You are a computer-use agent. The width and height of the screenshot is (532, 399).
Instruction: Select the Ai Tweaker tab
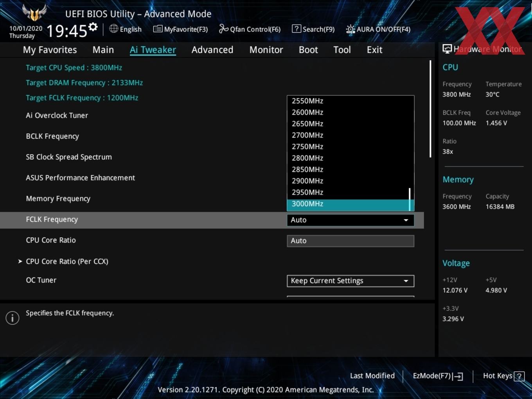(153, 50)
